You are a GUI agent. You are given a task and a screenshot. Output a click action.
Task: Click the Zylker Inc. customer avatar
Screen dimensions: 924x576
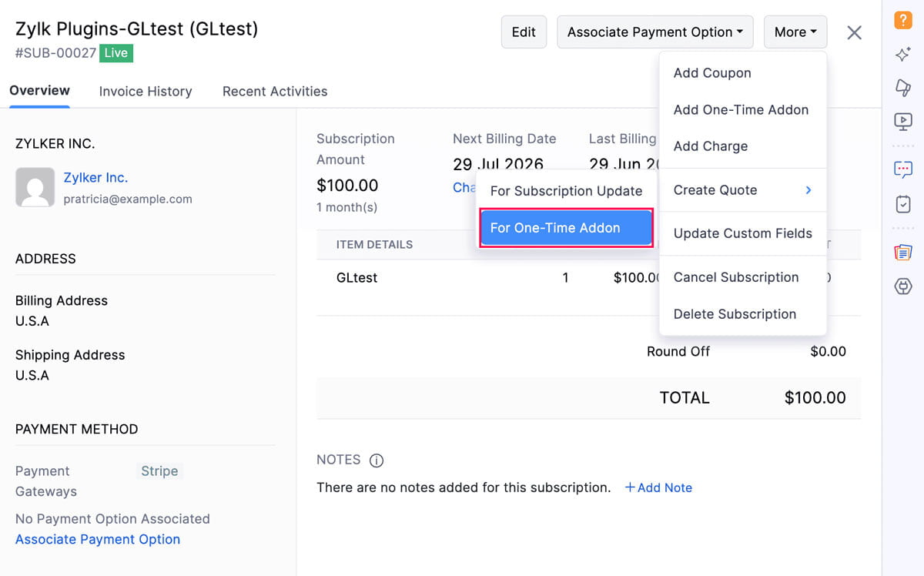(x=35, y=187)
